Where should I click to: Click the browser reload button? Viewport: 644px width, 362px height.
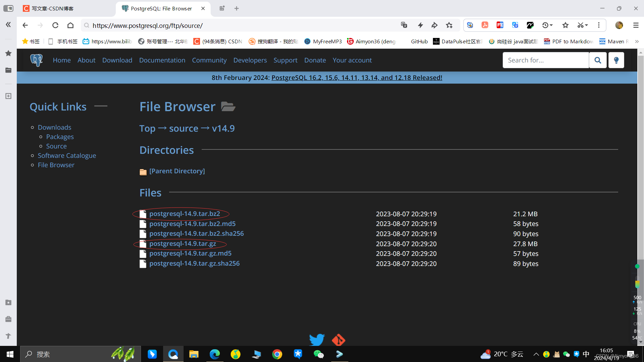(x=55, y=25)
